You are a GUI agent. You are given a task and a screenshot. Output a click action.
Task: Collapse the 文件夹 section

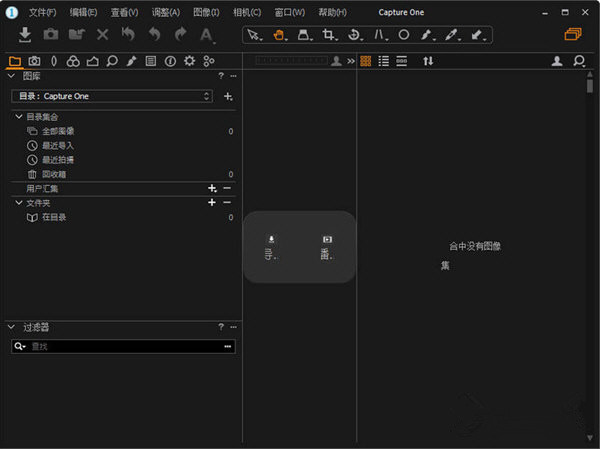tap(18, 203)
